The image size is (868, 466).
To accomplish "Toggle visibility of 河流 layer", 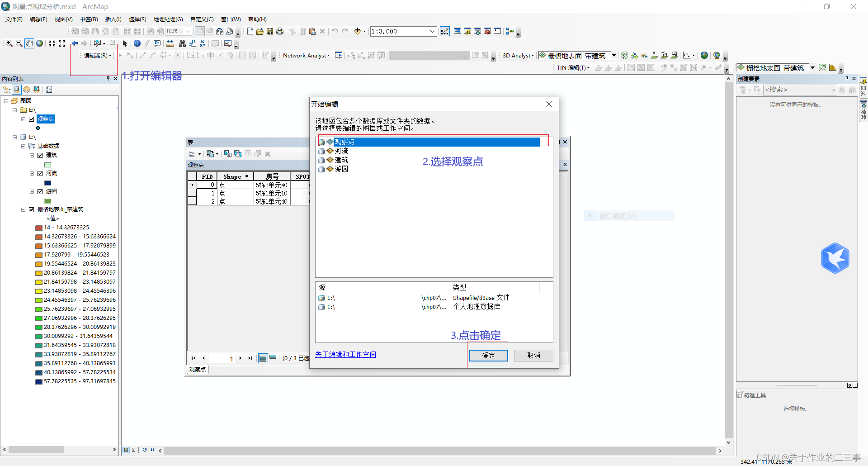I will pos(40,173).
